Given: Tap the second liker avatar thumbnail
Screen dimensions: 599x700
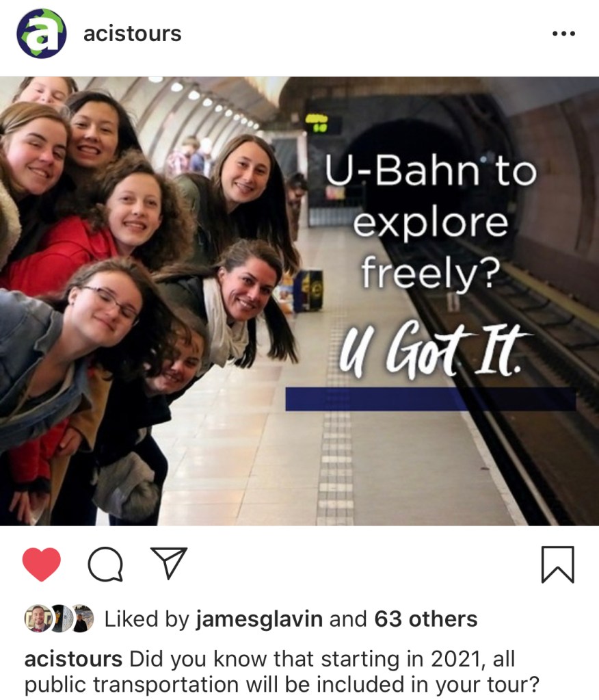Looking at the screenshot, I should click(61, 619).
